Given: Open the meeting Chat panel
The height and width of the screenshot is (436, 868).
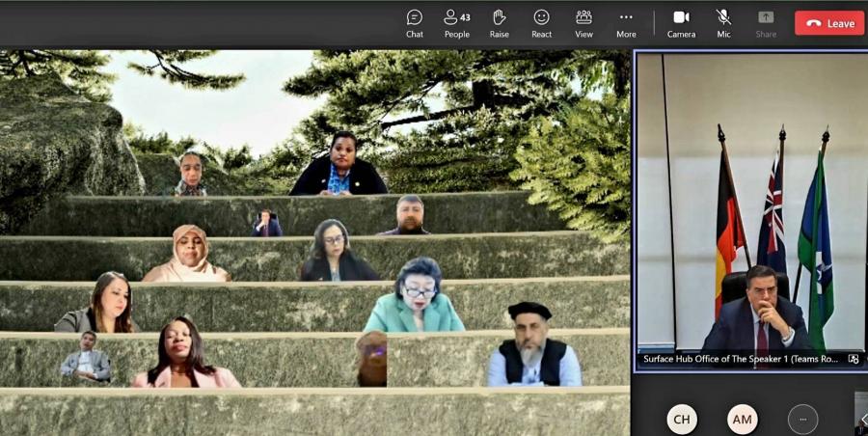Looking at the screenshot, I should pyautogui.click(x=414, y=23).
